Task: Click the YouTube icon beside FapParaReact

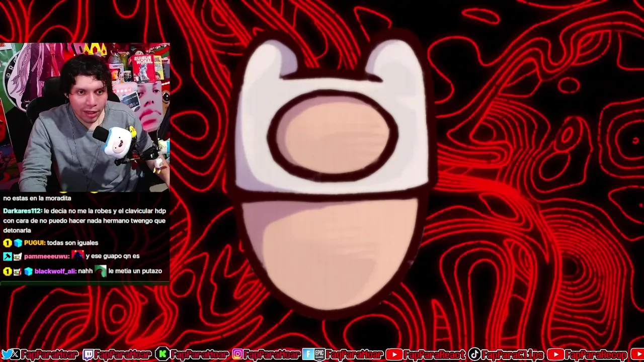Action: tap(394, 354)
